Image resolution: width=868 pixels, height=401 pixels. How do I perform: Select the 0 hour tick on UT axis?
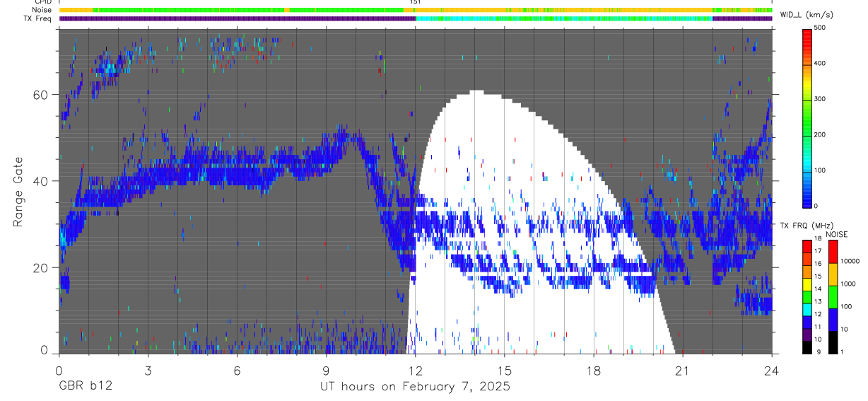(x=59, y=370)
